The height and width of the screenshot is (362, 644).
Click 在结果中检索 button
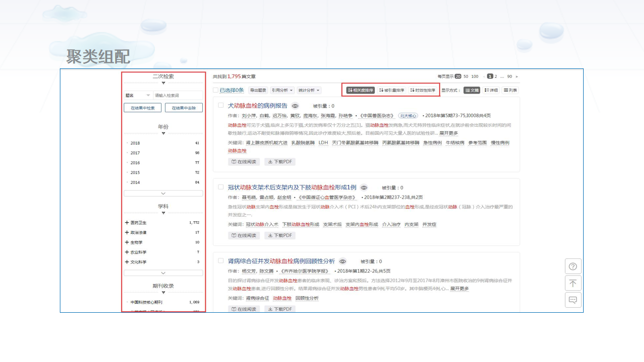[142, 108]
